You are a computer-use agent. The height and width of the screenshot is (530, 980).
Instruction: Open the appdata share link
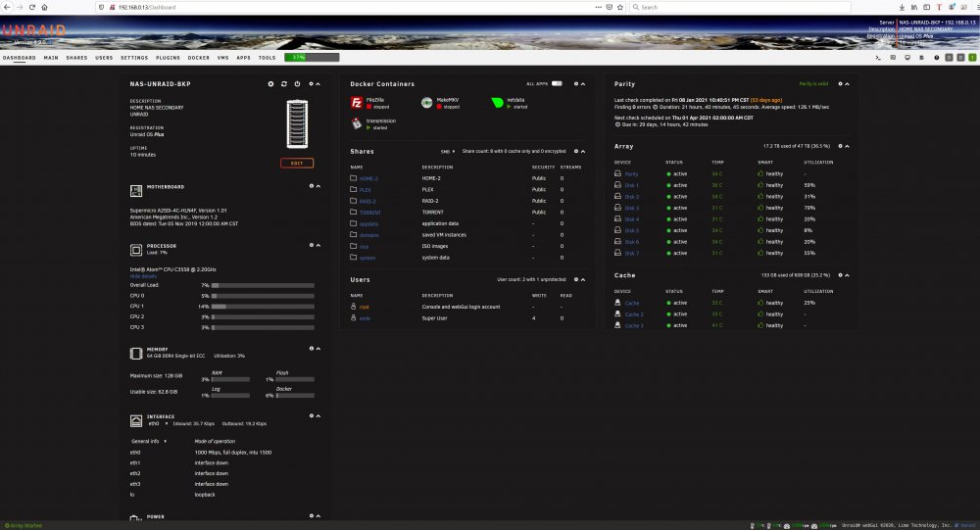click(x=368, y=223)
